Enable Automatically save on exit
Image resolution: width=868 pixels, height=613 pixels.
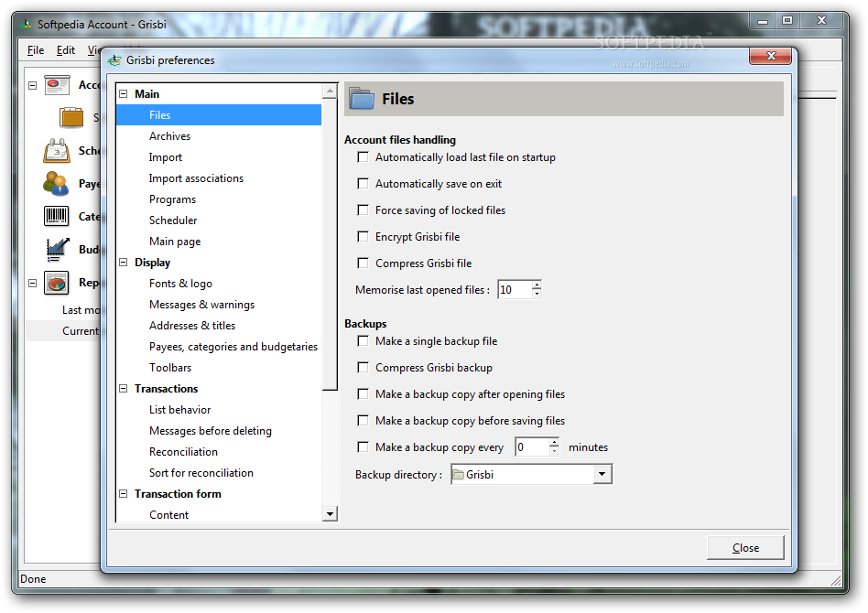click(x=363, y=184)
